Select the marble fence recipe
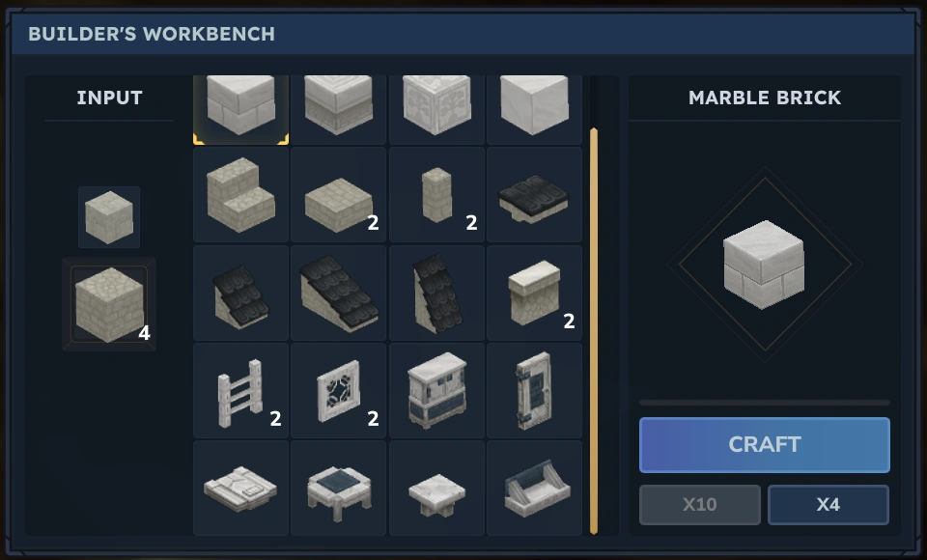The width and height of the screenshot is (927, 560). point(240,390)
